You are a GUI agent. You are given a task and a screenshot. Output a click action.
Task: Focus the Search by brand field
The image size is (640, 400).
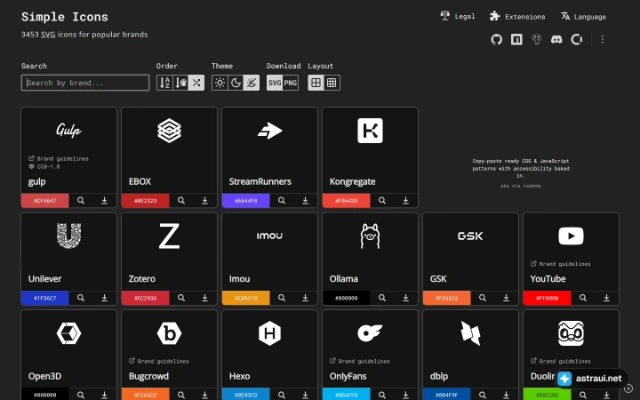pos(85,83)
